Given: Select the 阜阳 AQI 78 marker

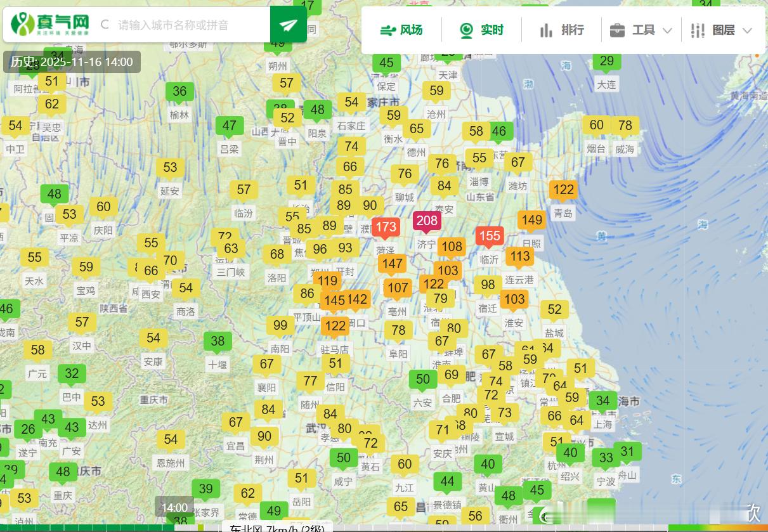Looking at the screenshot, I should click(398, 332).
